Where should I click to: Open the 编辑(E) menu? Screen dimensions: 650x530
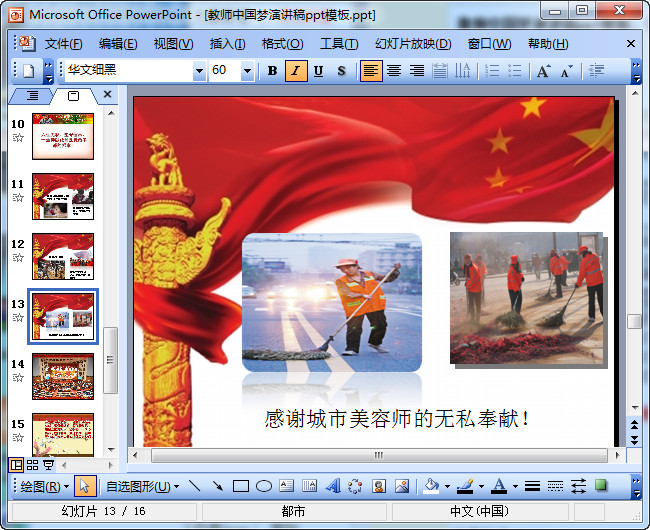tap(118, 44)
